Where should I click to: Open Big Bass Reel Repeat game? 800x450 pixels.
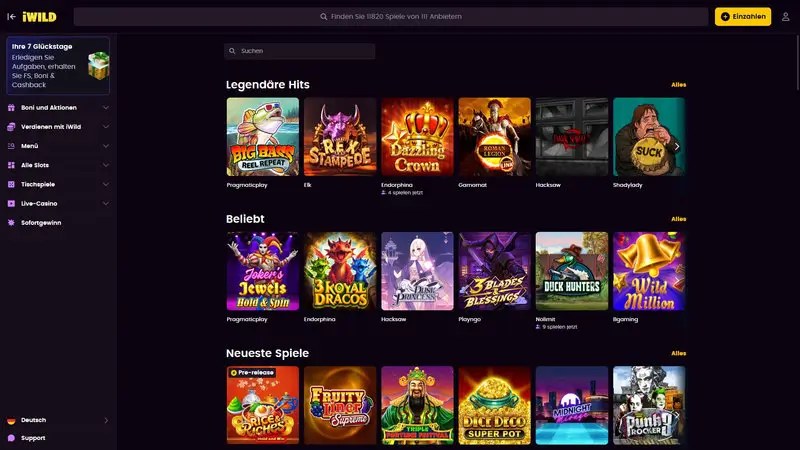pos(263,137)
